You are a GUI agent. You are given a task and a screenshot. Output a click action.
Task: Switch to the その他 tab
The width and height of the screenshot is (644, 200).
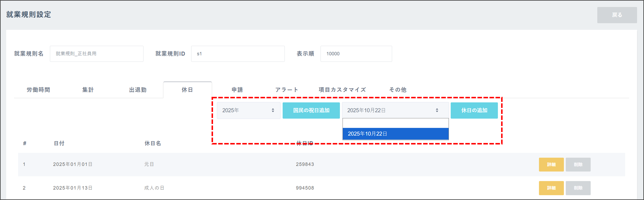(398, 90)
